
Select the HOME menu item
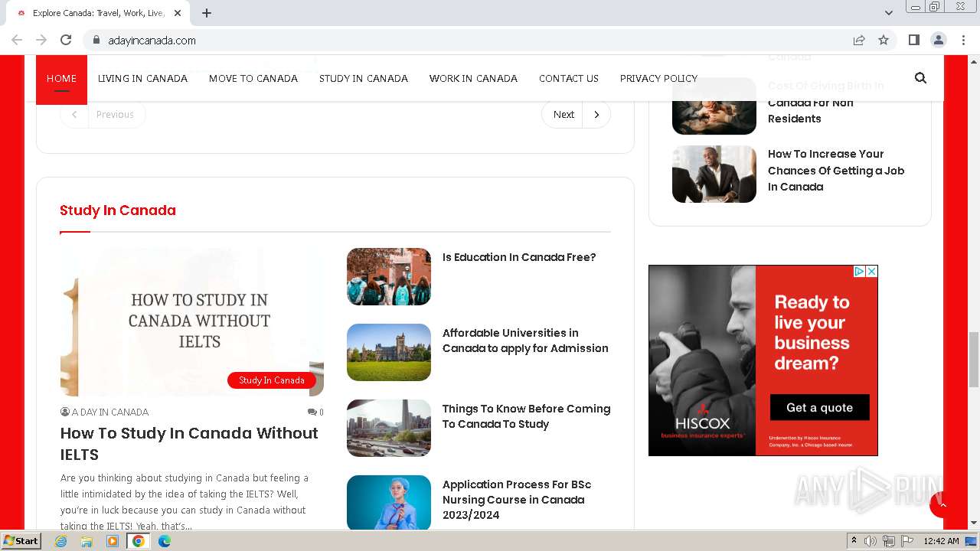(x=61, y=78)
